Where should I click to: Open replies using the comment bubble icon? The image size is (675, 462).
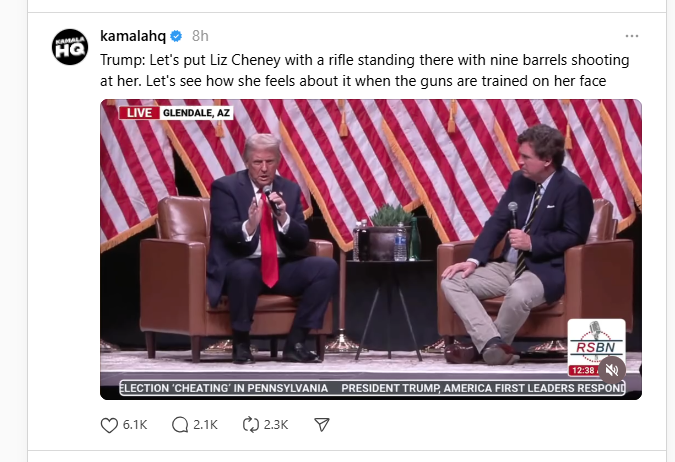click(181, 425)
